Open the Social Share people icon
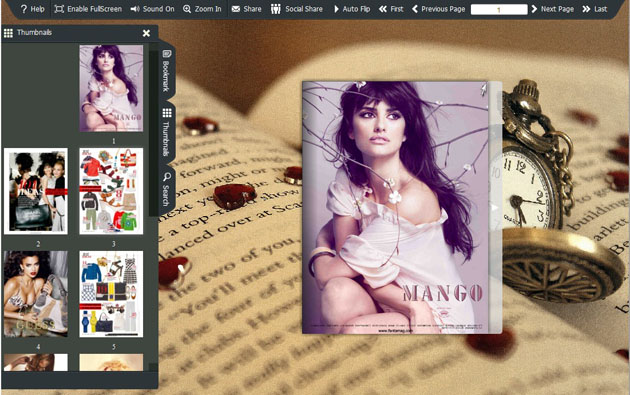Viewport: 630px width, 395px height. coord(276,9)
